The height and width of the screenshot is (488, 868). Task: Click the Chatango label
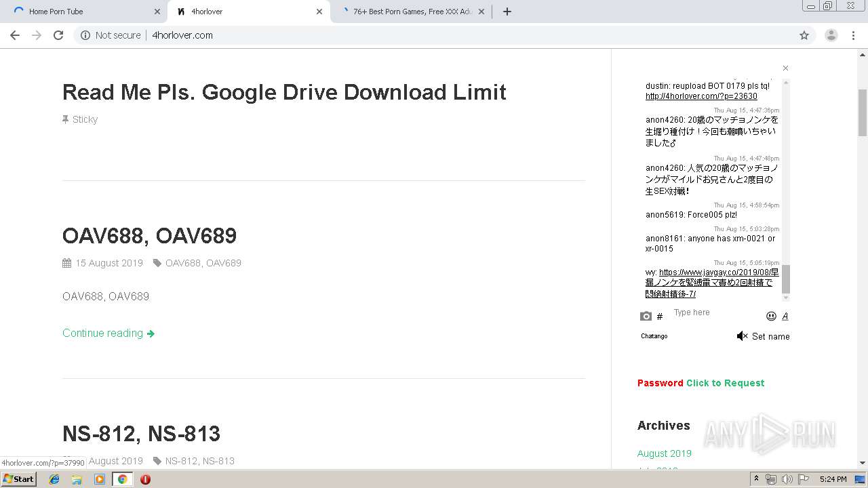[654, 336]
